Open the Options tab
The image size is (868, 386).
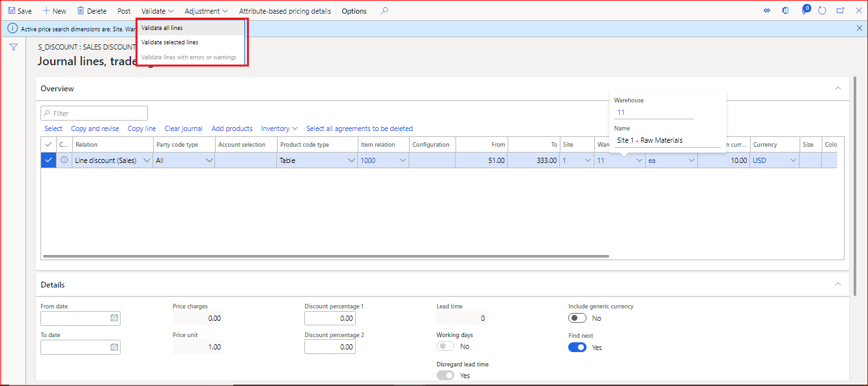354,11
